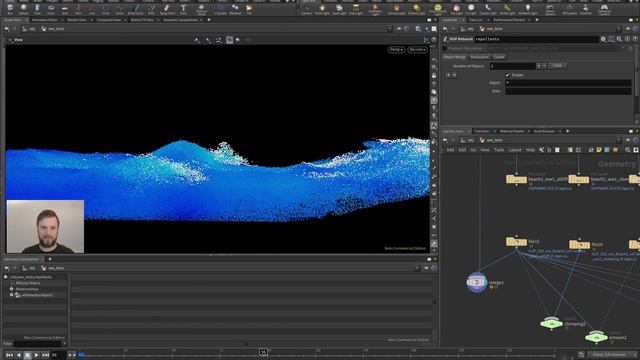Select the clumping1 node
640x360 pixels.
(551, 323)
